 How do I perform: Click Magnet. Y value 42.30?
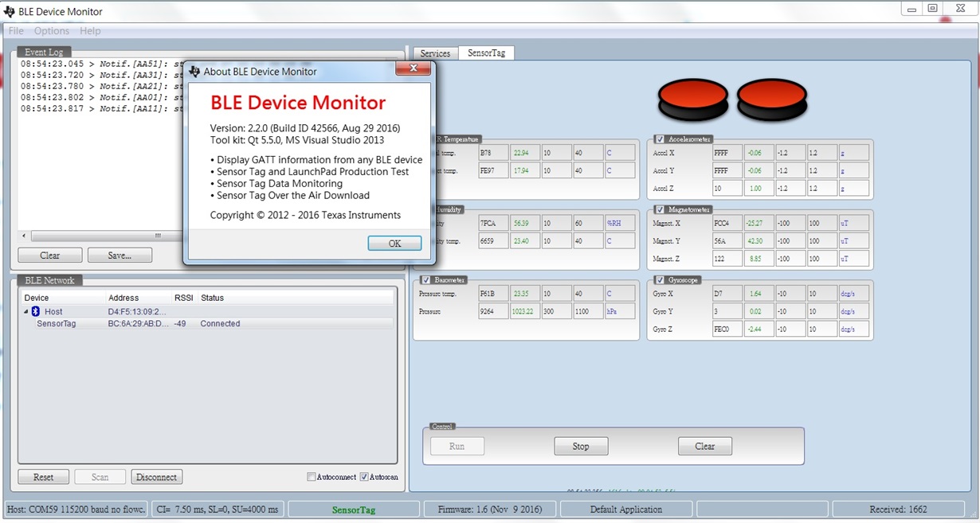tap(759, 240)
